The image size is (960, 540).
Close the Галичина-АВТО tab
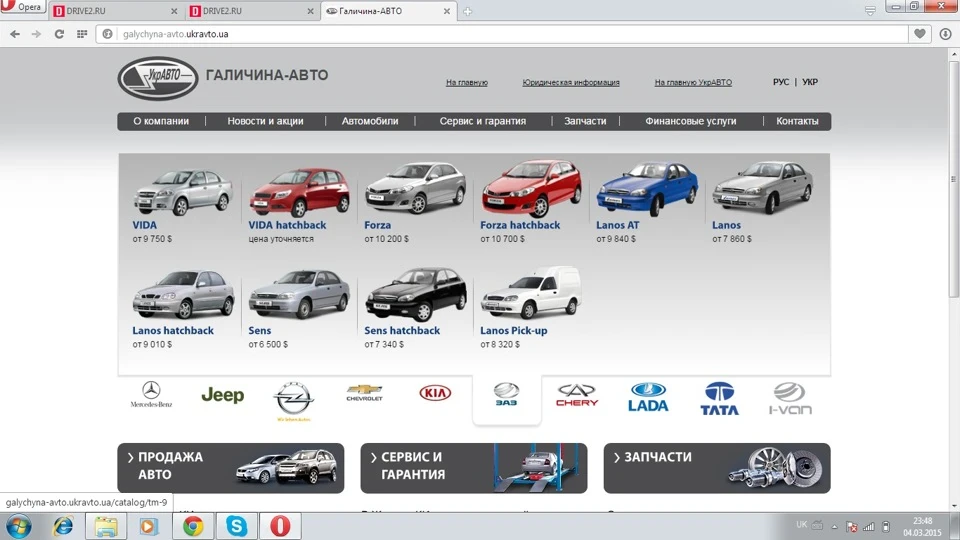(x=446, y=11)
